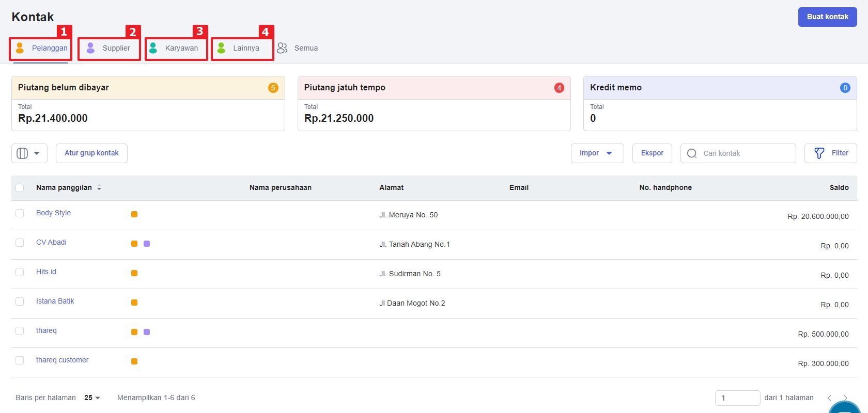Check the Body Style row checkbox
Screen dimensions: 868x413
click(20, 213)
